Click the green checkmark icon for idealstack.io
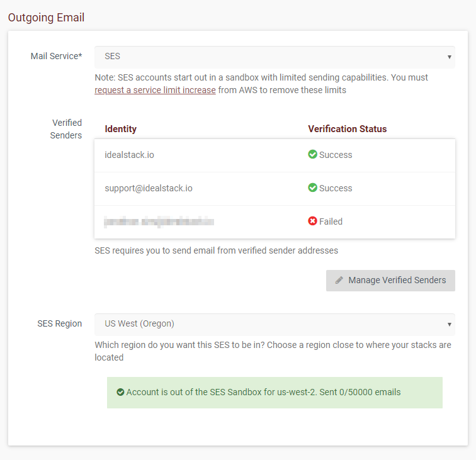476x460 pixels. 312,154
